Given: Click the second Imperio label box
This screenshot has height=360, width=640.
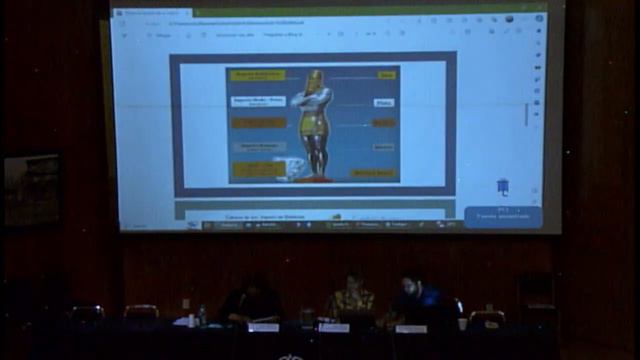Looking at the screenshot, I should click(258, 101).
